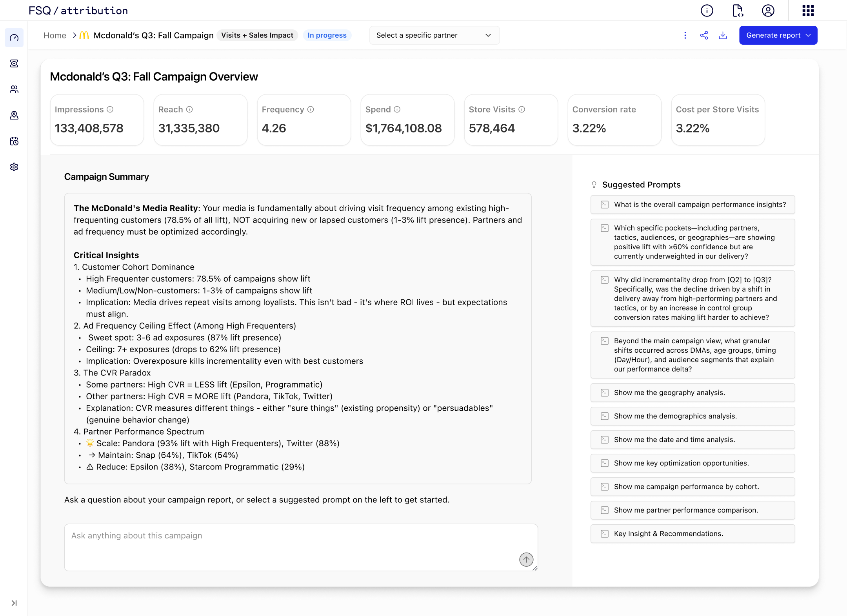Viewport: 847px width, 616px height.
Task: Click the share icon in header
Action: (x=704, y=35)
